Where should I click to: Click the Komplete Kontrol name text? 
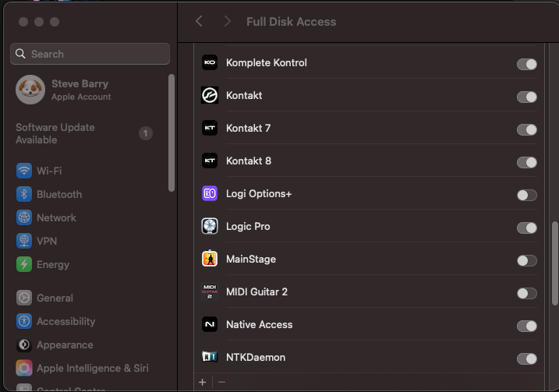pos(267,62)
